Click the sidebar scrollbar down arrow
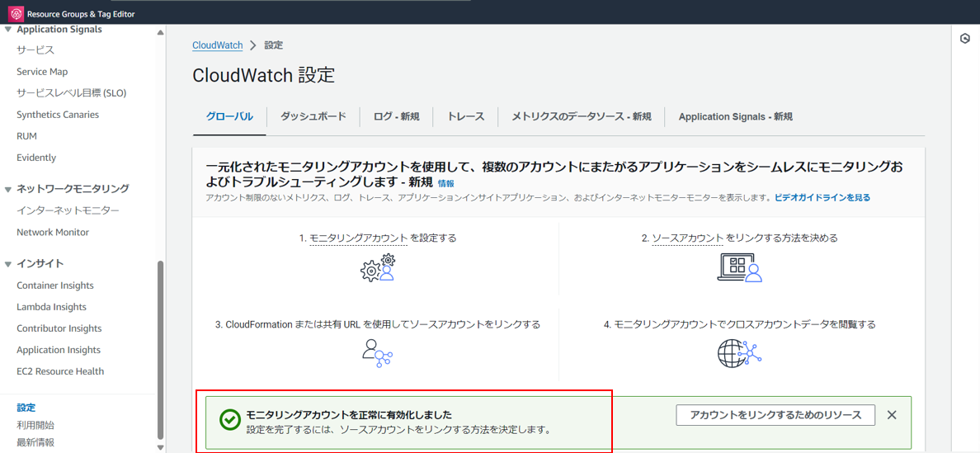The width and height of the screenshot is (980, 453). click(x=161, y=448)
